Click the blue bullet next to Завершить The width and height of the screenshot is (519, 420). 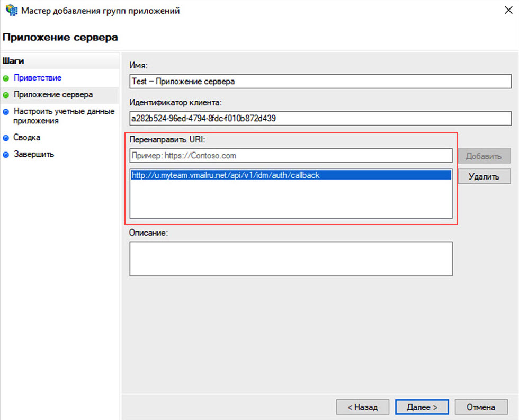(x=6, y=155)
